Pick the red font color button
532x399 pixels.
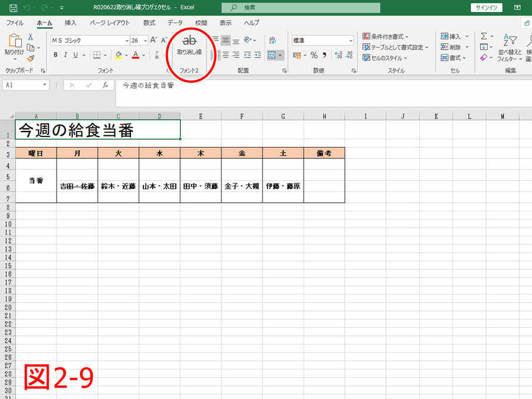[x=136, y=55]
